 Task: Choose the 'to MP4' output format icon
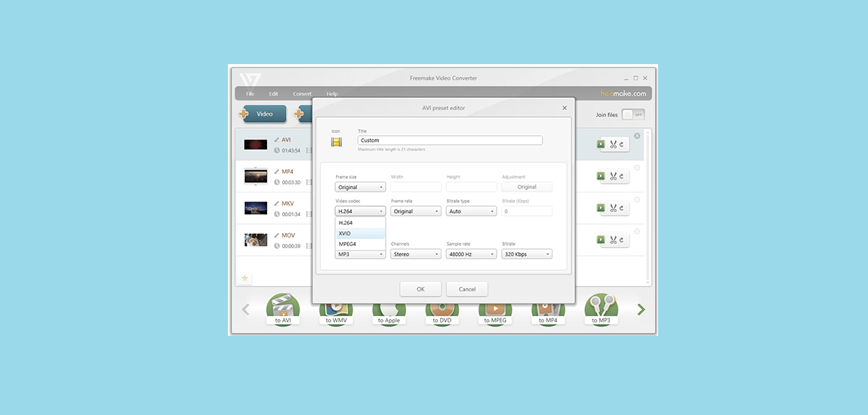[x=548, y=315]
